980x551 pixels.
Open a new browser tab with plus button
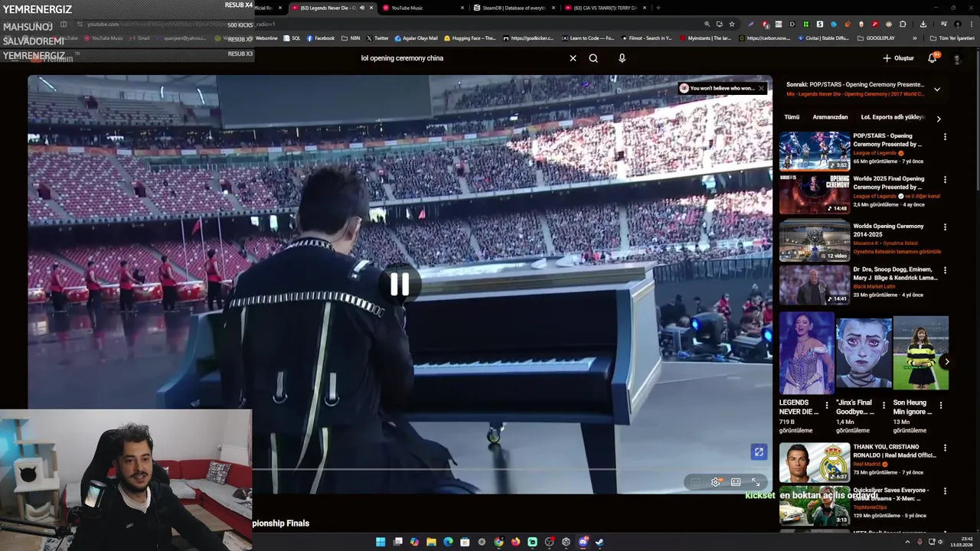(x=658, y=8)
